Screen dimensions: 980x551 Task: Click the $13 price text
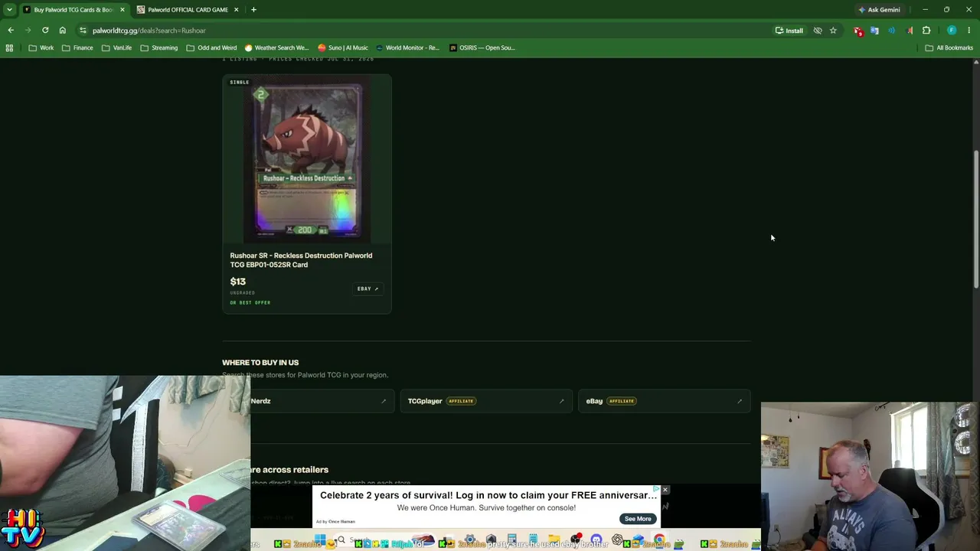(x=238, y=282)
